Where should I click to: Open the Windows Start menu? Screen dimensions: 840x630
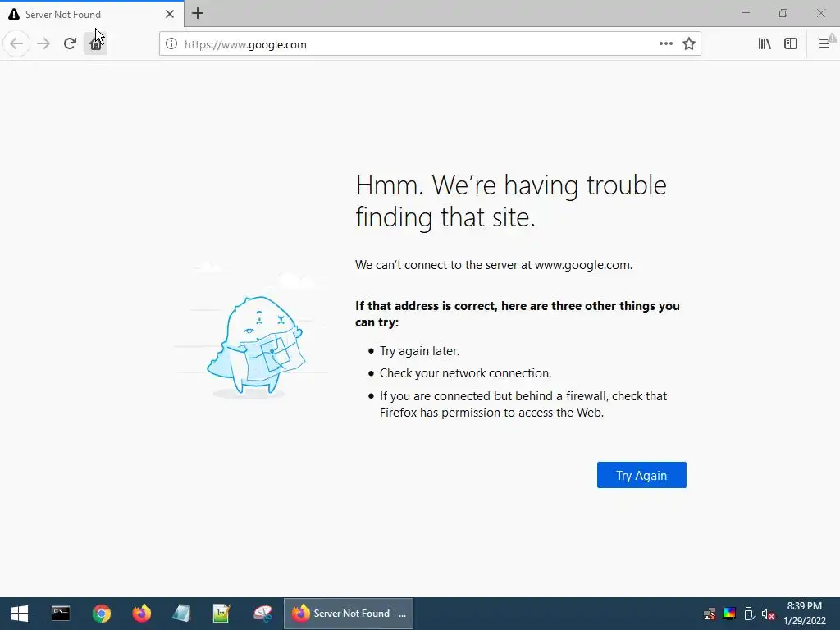point(20,614)
